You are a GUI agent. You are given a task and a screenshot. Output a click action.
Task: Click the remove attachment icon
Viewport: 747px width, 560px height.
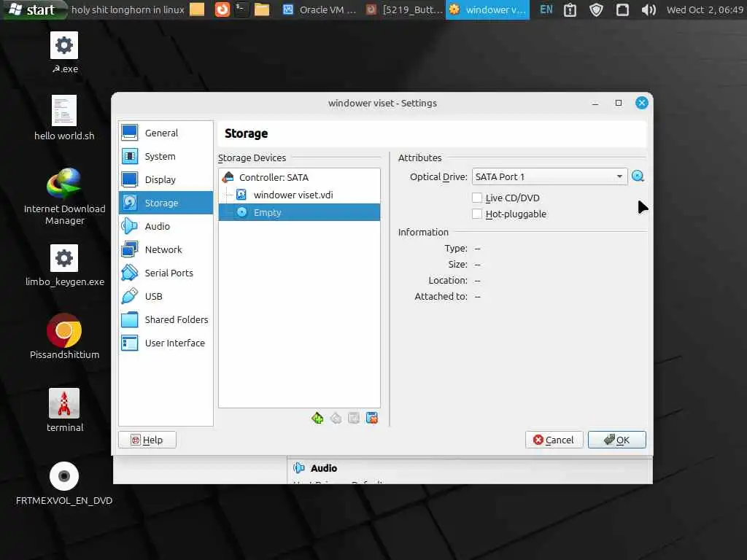(x=371, y=418)
